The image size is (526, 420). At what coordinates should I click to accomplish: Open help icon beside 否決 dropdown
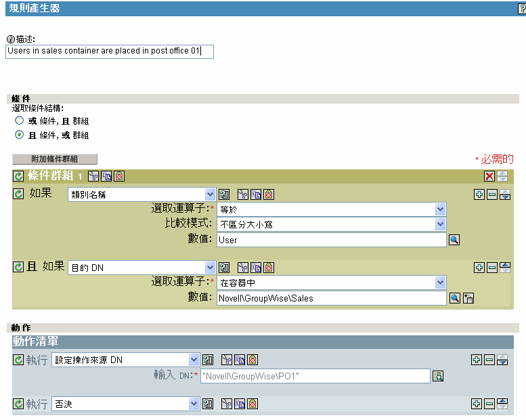208,404
